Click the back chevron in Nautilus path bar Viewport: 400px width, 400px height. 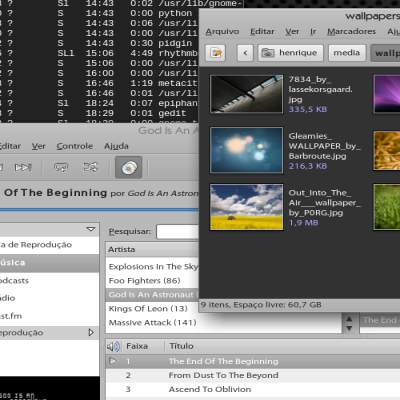[x=245, y=53]
